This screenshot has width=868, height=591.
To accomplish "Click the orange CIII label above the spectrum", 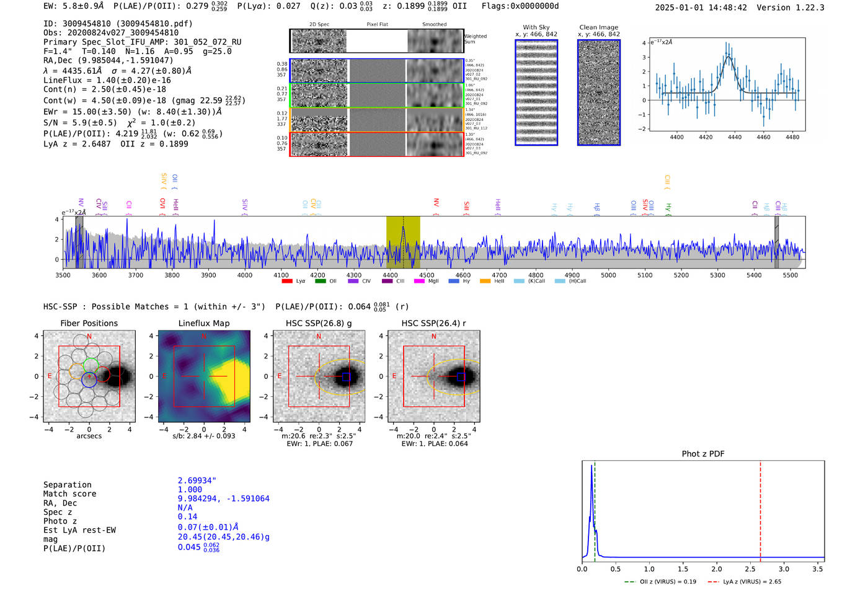I will [667, 182].
